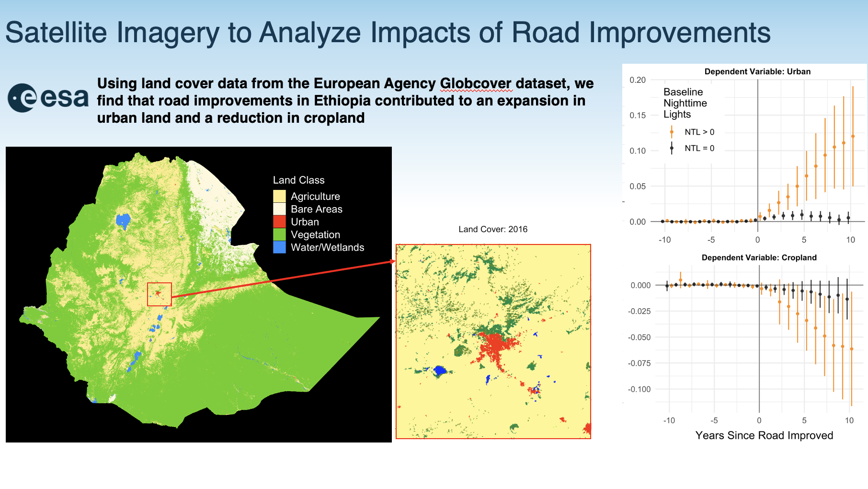Viewport: 868px width, 489px height.
Task: Click the red urban cluster in the inset map
Action: [496, 348]
